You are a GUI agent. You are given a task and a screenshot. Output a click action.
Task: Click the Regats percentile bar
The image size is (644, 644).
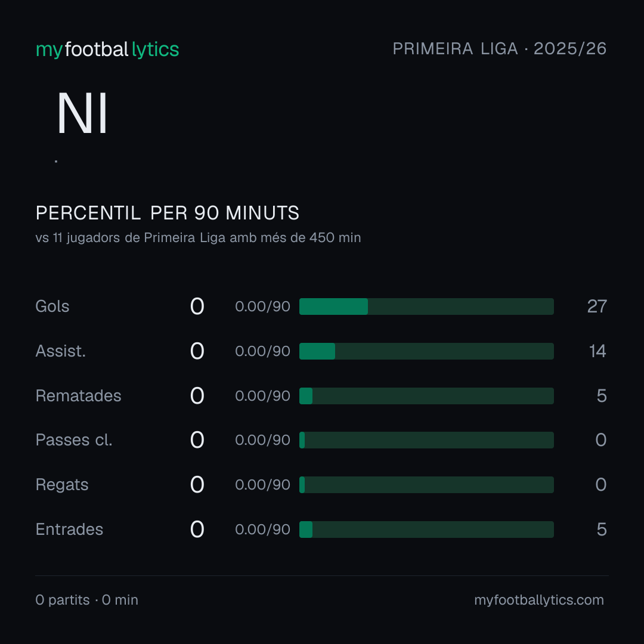[426, 485]
